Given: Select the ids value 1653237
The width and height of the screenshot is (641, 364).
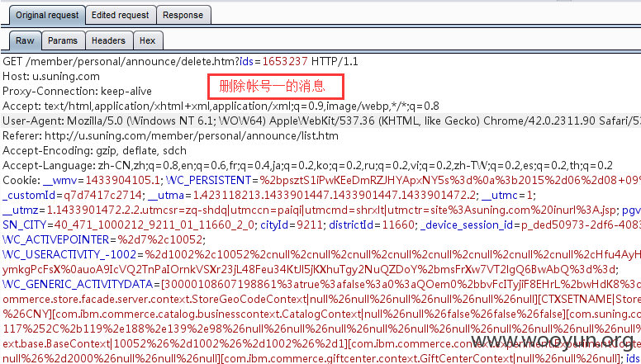Looking at the screenshot, I should (x=285, y=62).
